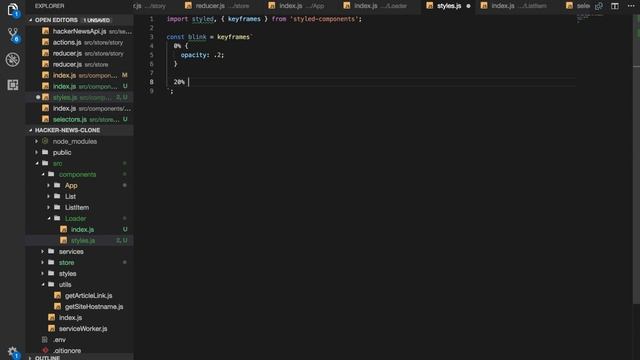The width and height of the screenshot is (640, 360).
Task: Click line number 8 in the gutter
Action: 151,82
